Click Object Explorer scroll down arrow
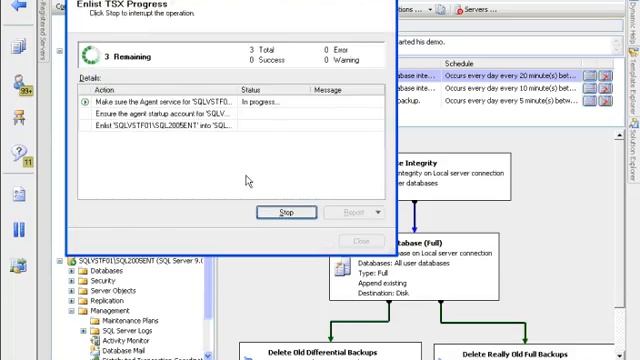The height and width of the screenshot is (360, 640). tap(208, 356)
